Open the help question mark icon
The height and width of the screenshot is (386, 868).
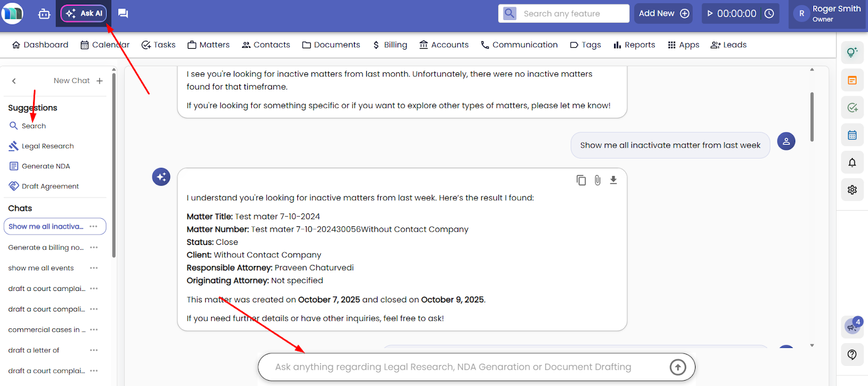(852, 355)
